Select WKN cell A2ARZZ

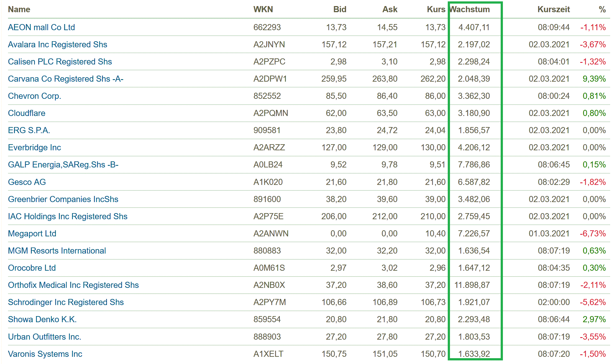pyautogui.click(x=269, y=148)
